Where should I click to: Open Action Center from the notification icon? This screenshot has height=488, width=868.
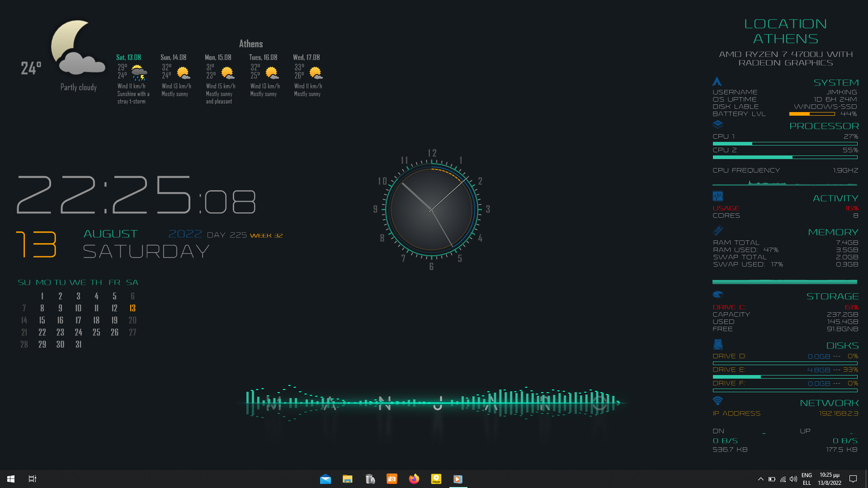coord(853,479)
